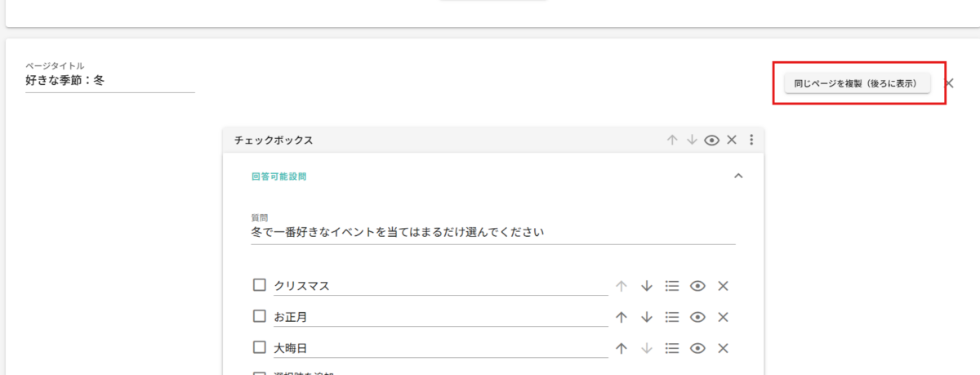This screenshot has height=375, width=980.
Task: Collapse the 回答可能設問 section chevron
Action: [x=738, y=176]
